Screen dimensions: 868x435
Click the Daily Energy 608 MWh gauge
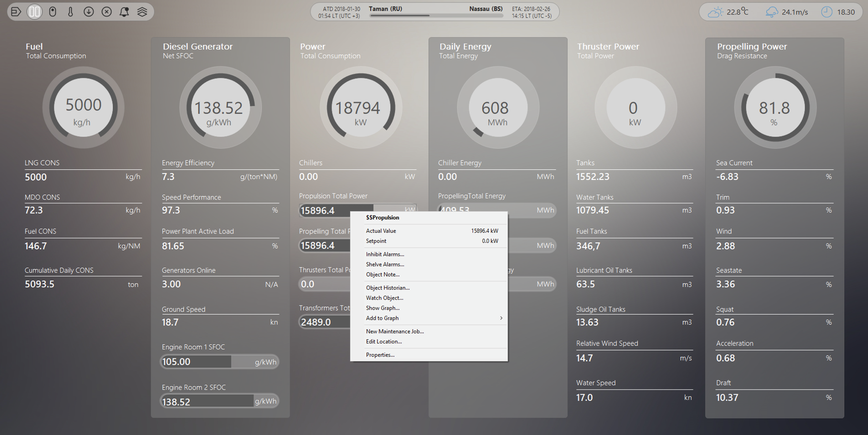(x=498, y=107)
